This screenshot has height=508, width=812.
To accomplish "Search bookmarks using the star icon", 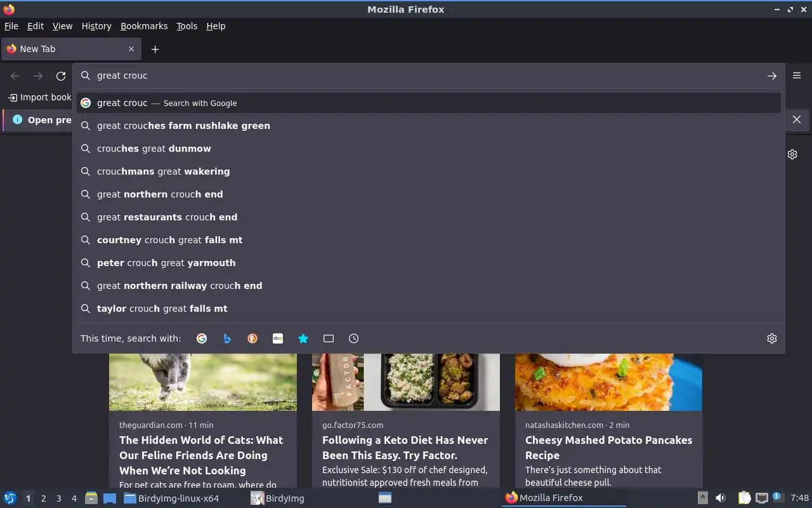I will pyautogui.click(x=303, y=338).
